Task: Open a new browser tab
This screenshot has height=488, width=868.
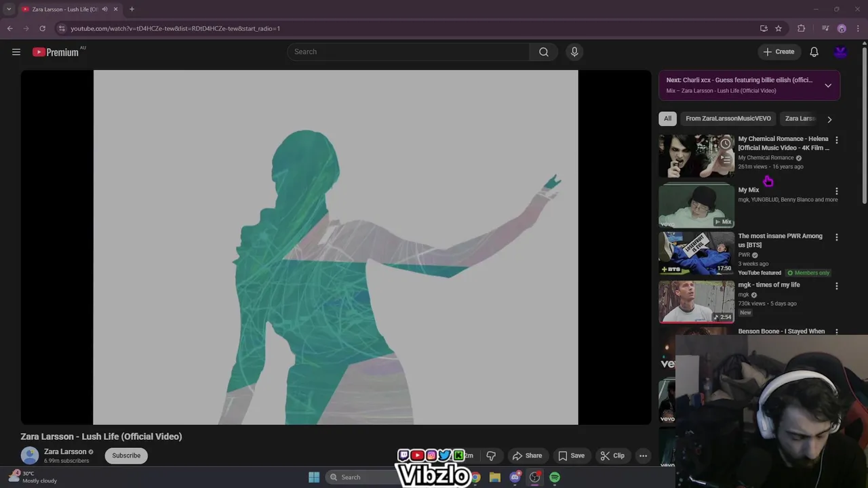Action: pos(132,9)
